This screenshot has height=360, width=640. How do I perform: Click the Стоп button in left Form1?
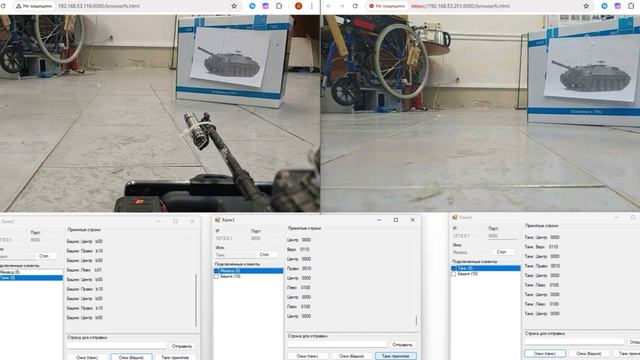tap(44, 256)
